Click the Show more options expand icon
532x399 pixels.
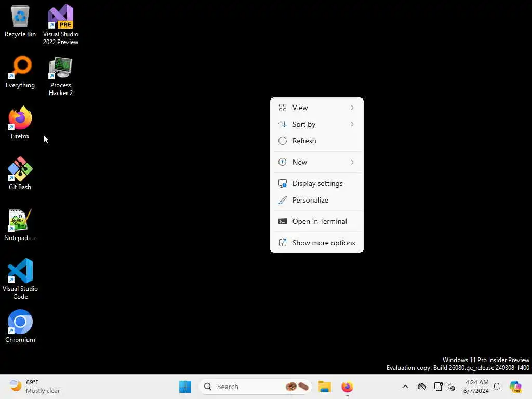282,243
